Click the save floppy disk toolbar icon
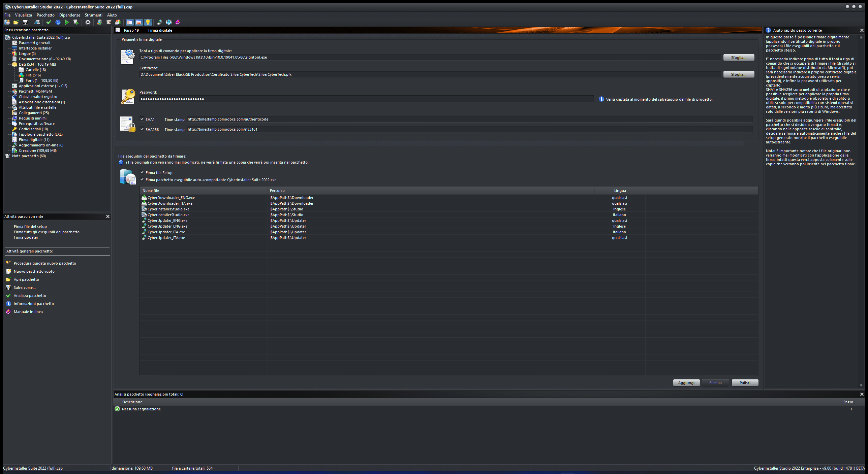868x474 pixels. 25,22
